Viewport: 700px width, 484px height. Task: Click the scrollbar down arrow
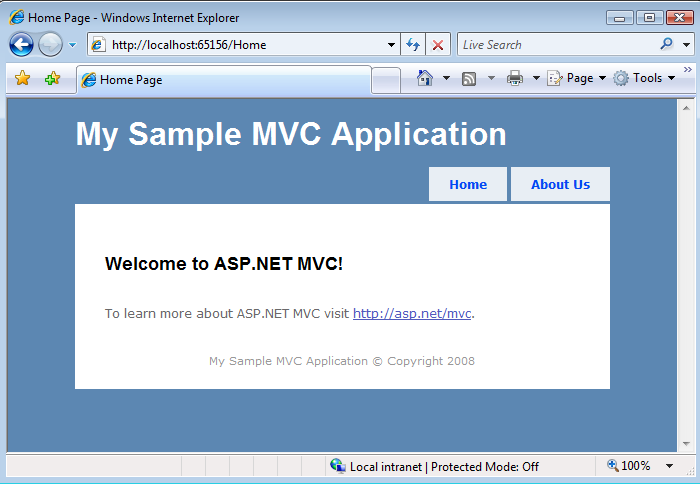[x=686, y=443]
